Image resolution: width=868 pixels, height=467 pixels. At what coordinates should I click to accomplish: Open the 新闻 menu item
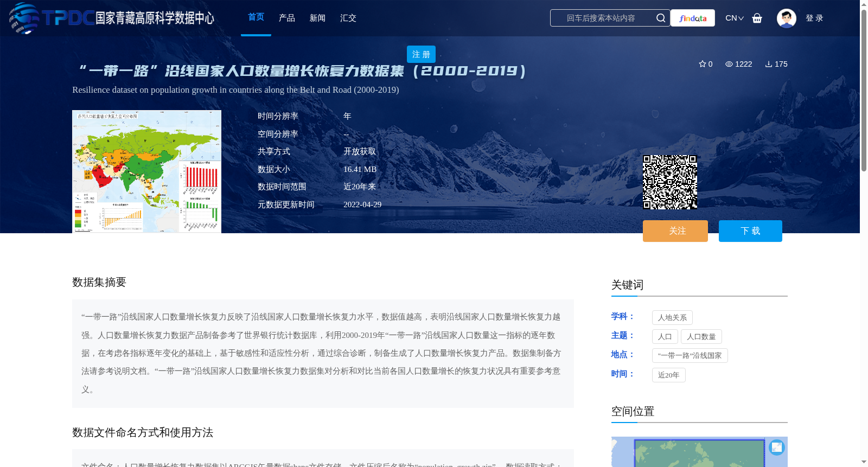(317, 18)
